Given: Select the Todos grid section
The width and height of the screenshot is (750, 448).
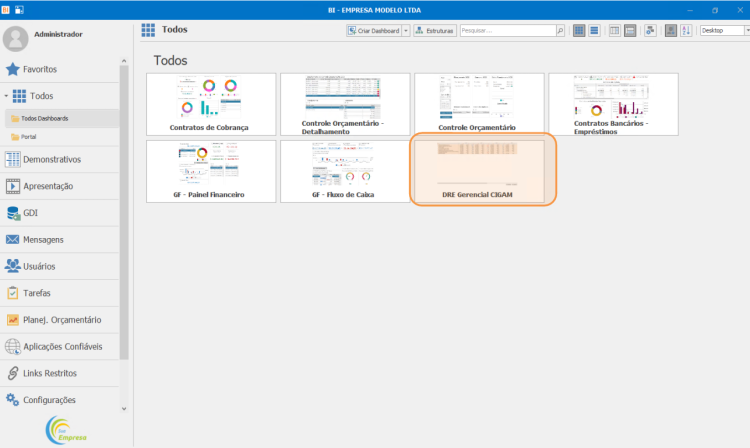Looking at the screenshot, I should (x=59, y=96).
